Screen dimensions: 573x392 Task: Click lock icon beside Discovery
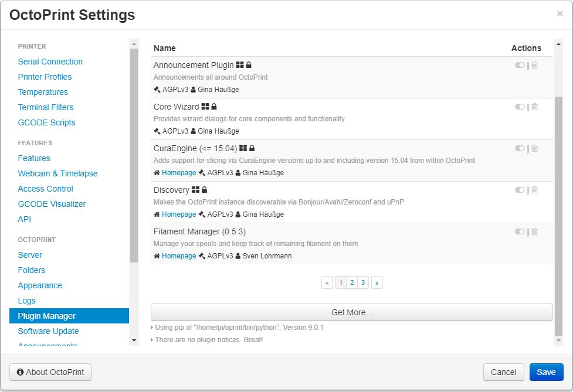205,190
